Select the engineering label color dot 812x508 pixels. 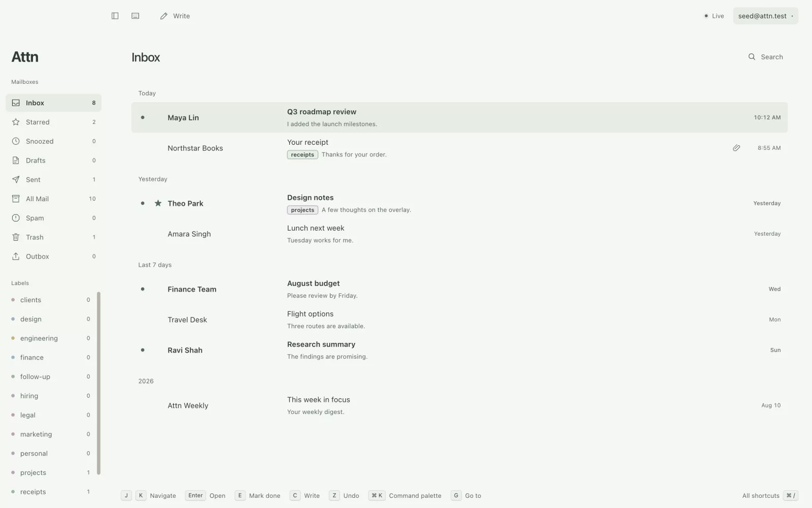point(13,338)
